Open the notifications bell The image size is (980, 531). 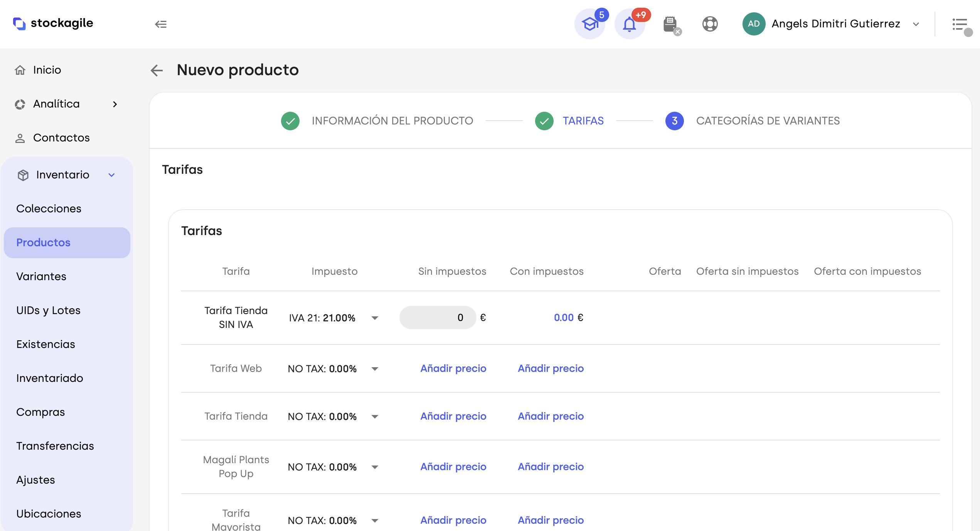(630, 24)
